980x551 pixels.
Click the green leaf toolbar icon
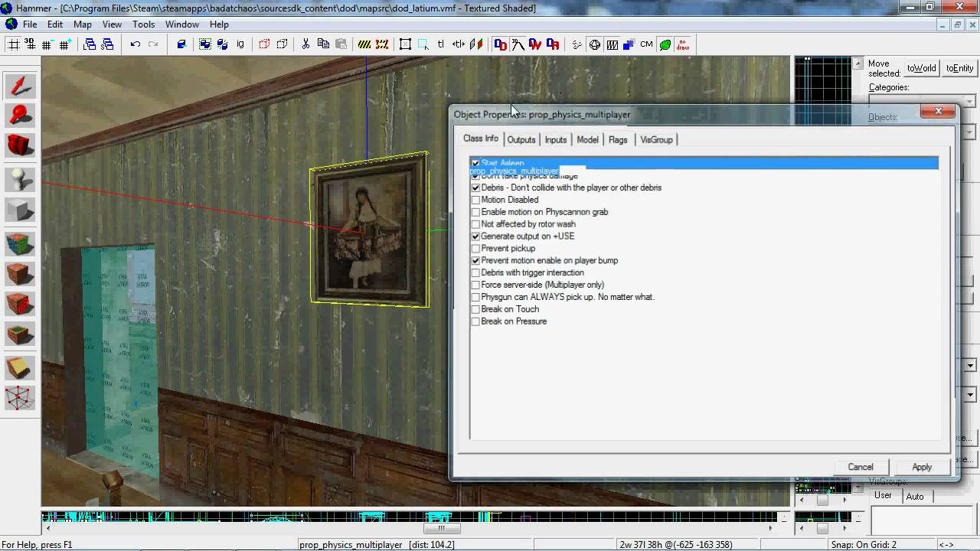tap(665, 44)
